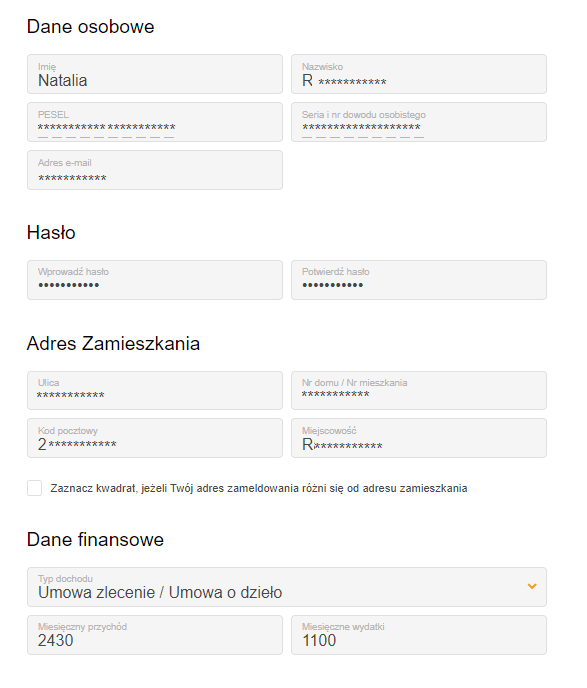Click the Potwierdź hasło field

pyautogui.click(x=419, y=280)
